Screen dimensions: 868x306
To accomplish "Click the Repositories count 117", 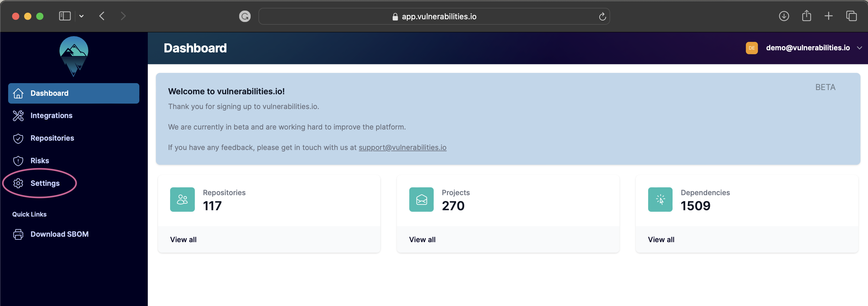I will pyautogui.click(x=212, y=206).
